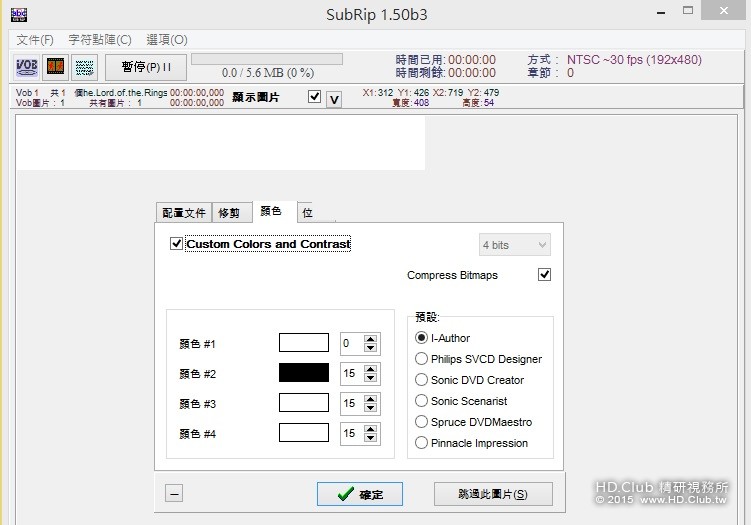Select the I-Author preset
The width and height of the screenshot is (751, 525).
tap(421, 338)
